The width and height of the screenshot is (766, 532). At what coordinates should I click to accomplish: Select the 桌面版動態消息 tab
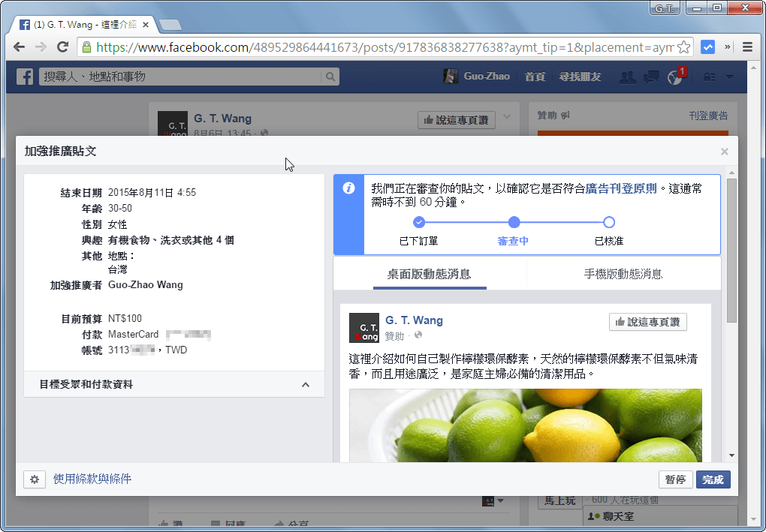click(x=431, y=272)
